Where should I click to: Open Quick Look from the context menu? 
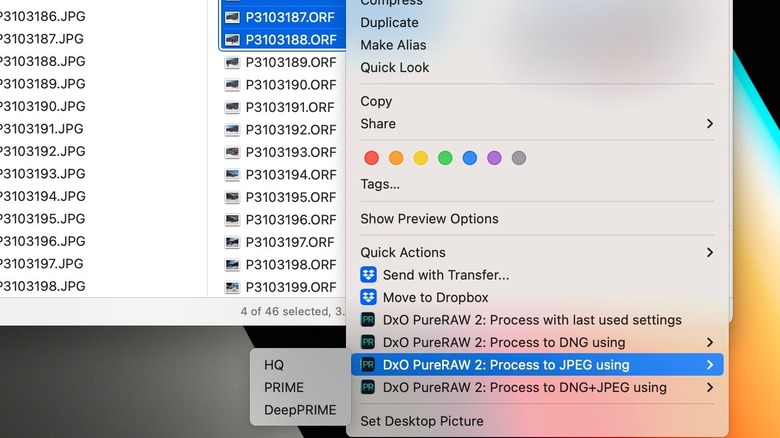(394, 67)
